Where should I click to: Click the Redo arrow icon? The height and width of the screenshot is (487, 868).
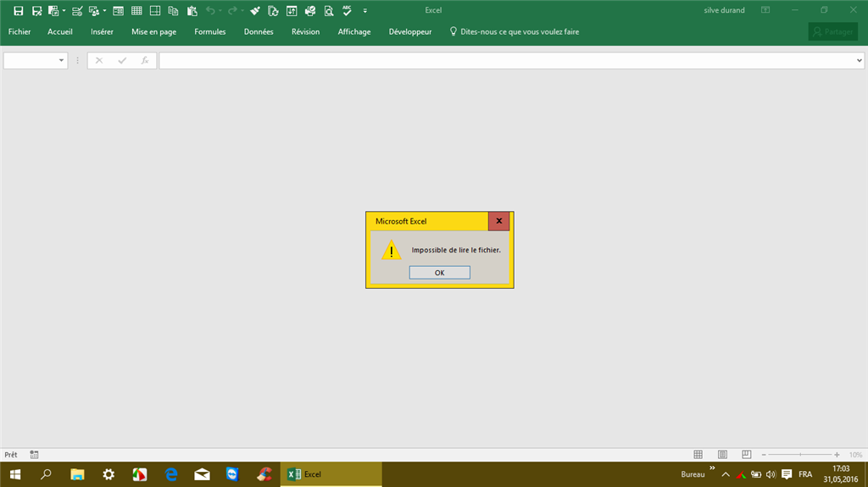pos(232,10)
